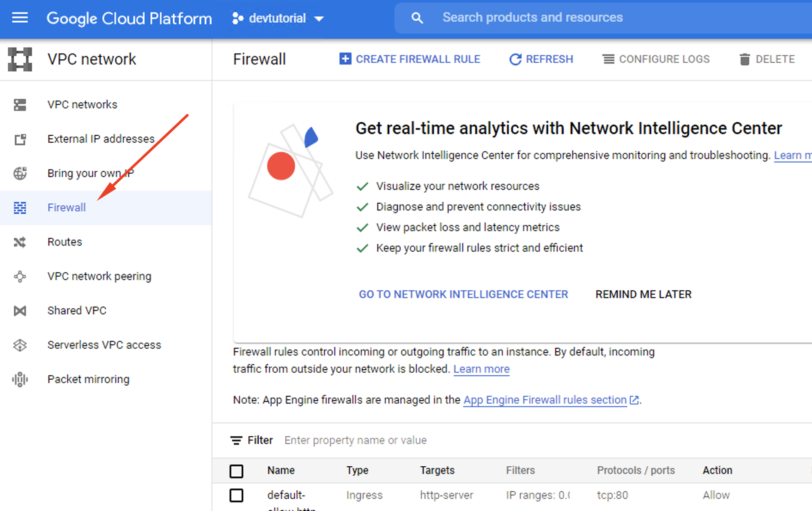Open VPC networks in the sidebar

coord(82,104)
